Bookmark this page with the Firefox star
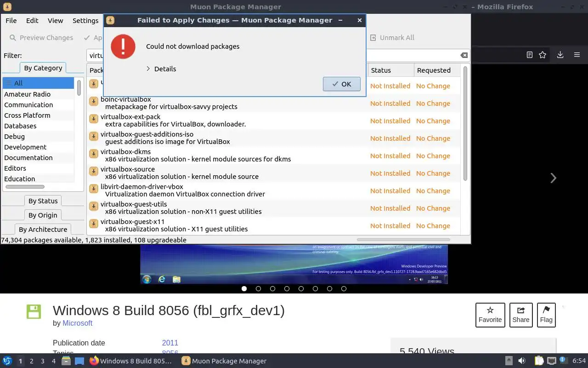The image size is (588, 368). click(543, 55)
